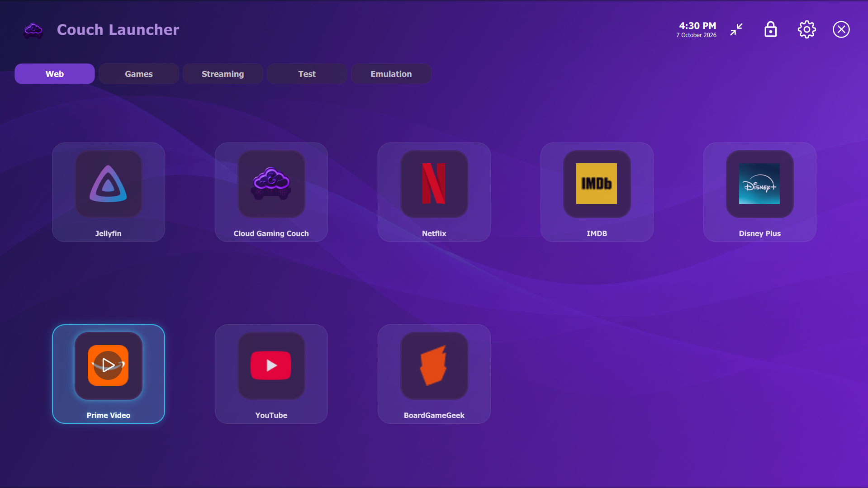Switch to the Games tab
Viewport: 868px width, 488px height.
(139, 74)
